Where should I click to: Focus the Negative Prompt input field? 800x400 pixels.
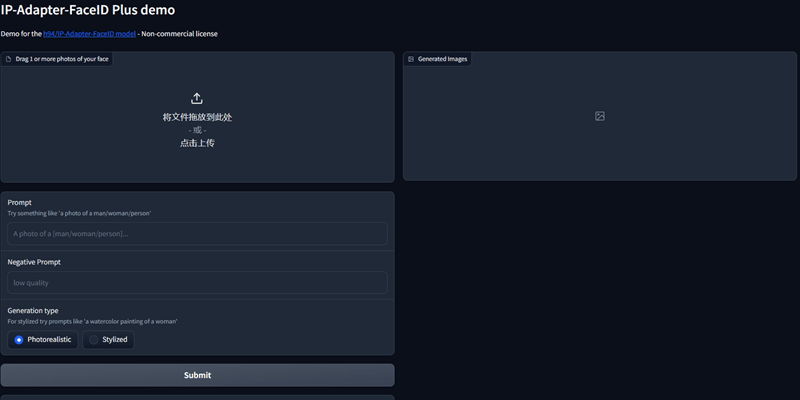click(x=197, y=283)
